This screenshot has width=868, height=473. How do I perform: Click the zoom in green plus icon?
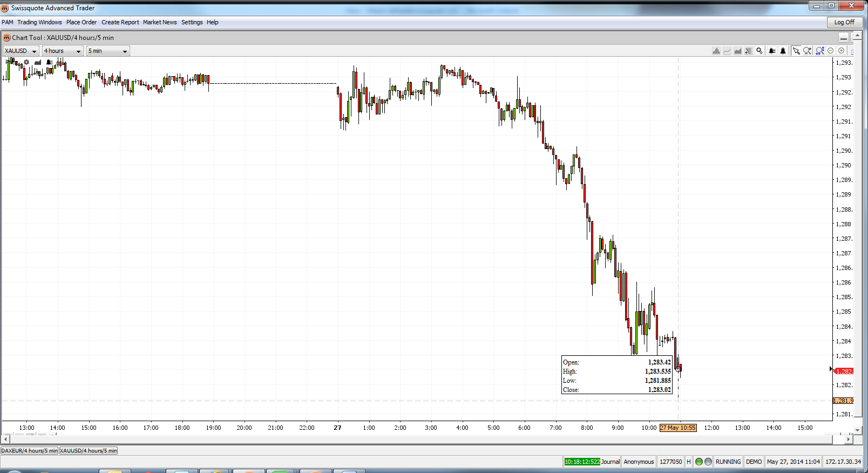coord(842,51)
